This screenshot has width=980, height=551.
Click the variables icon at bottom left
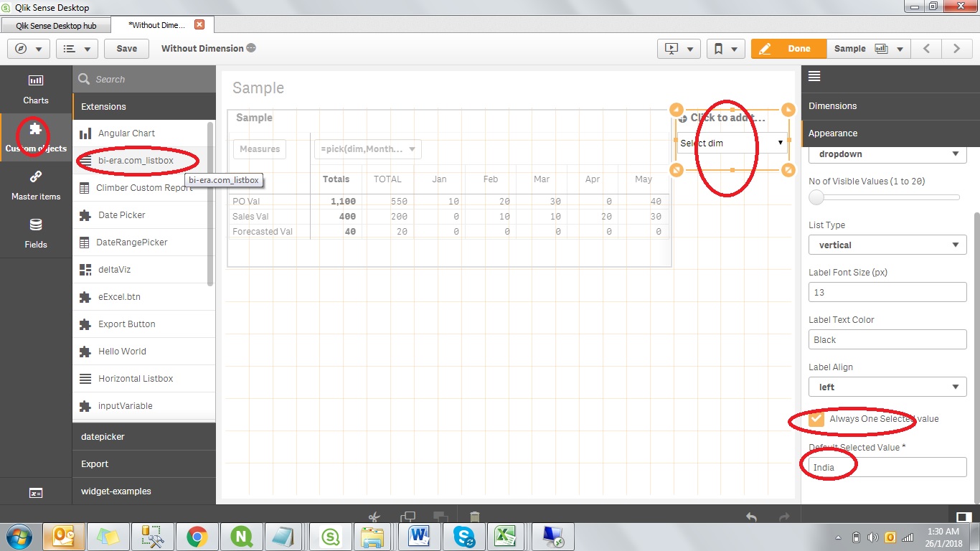click(36, 493)
